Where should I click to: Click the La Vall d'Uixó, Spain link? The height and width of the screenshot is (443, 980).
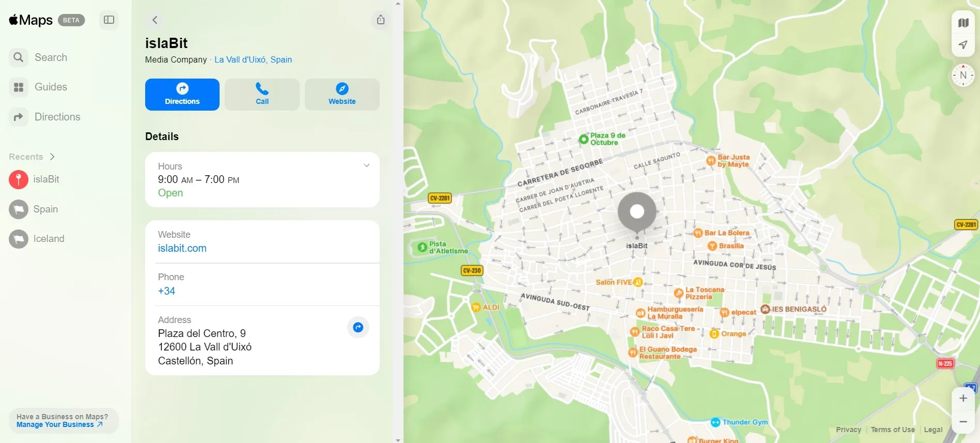(x=253, y=59)
